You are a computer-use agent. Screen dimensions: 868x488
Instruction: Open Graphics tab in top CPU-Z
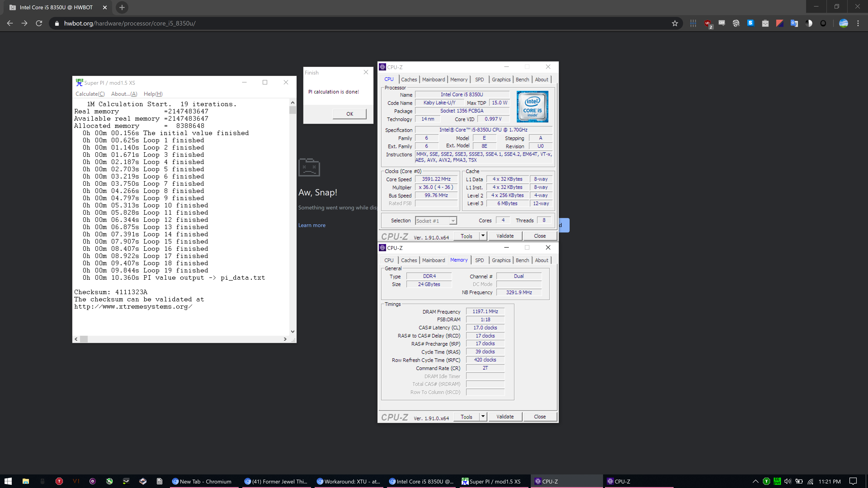(x=501, y=80)
